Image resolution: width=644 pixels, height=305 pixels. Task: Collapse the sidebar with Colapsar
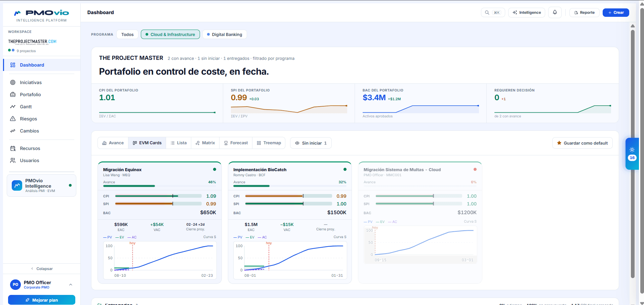click(x=42, y=269)
